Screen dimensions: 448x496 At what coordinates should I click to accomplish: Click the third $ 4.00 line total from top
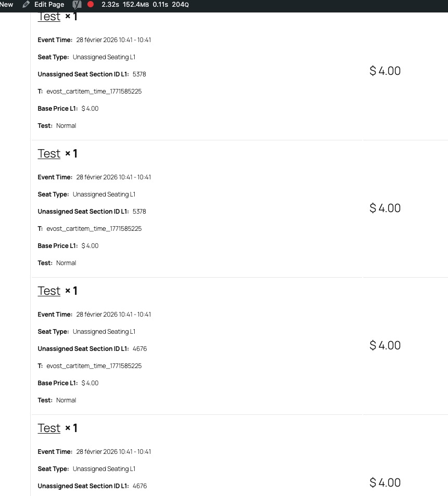pyautogui.click(x=385, y=346)
